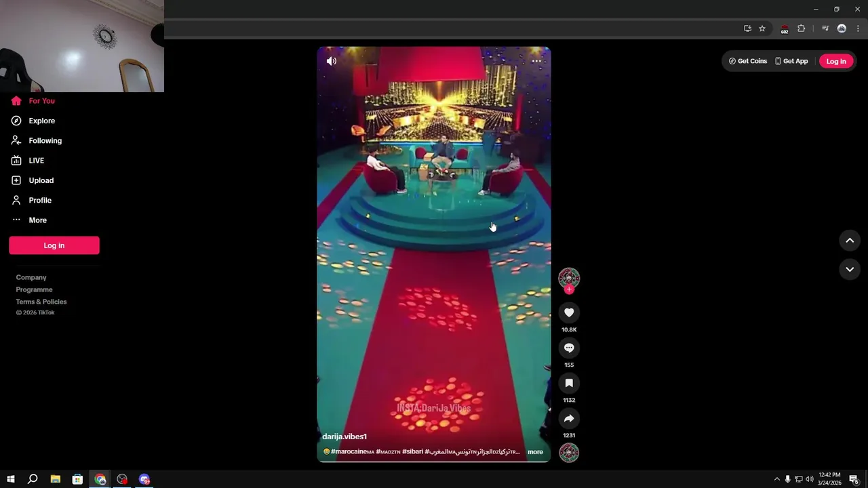Open Windows taskbar search

point(33,479)
